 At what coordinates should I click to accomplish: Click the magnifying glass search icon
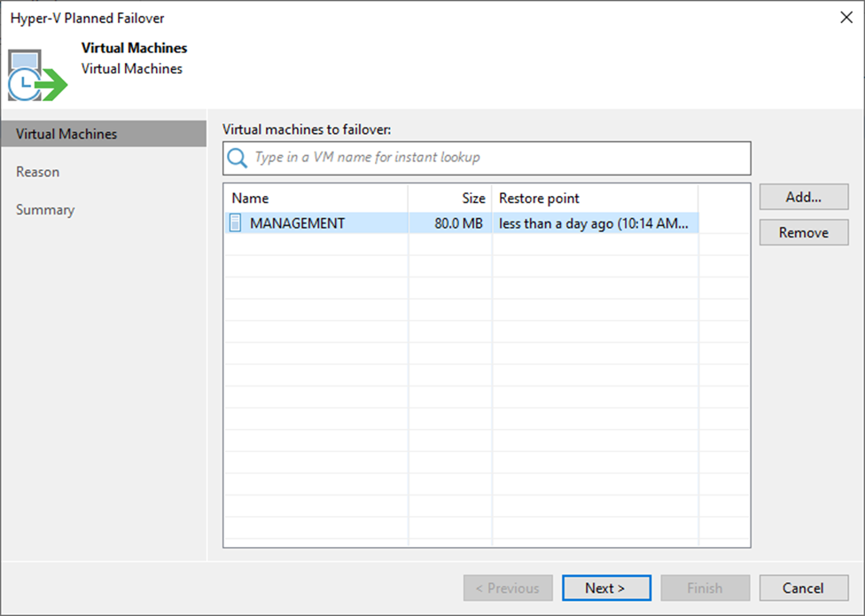tap(237, 158)
